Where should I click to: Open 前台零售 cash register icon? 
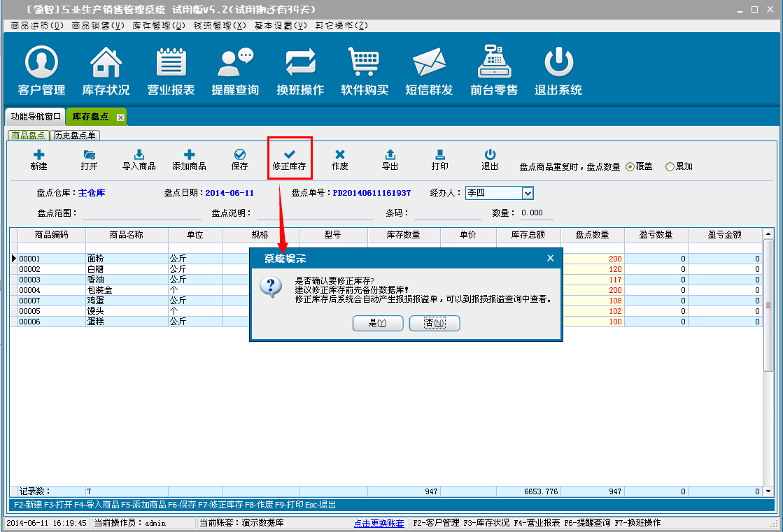(x=494, y=63)
